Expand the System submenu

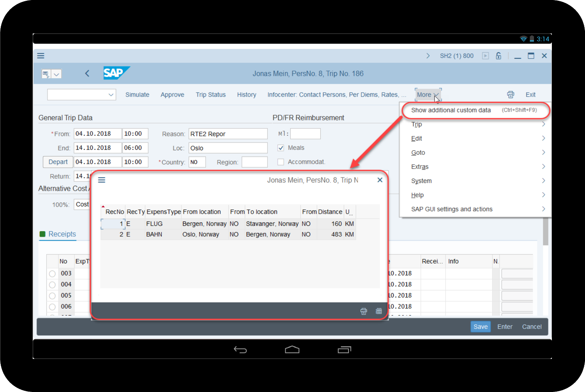tap(477, 181)
